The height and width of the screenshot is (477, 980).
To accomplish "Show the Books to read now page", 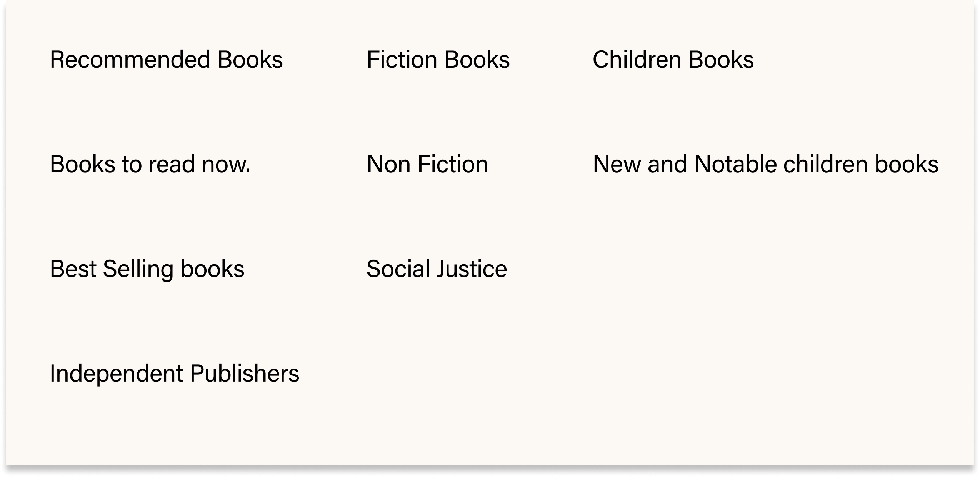I will tap(150, 164).
